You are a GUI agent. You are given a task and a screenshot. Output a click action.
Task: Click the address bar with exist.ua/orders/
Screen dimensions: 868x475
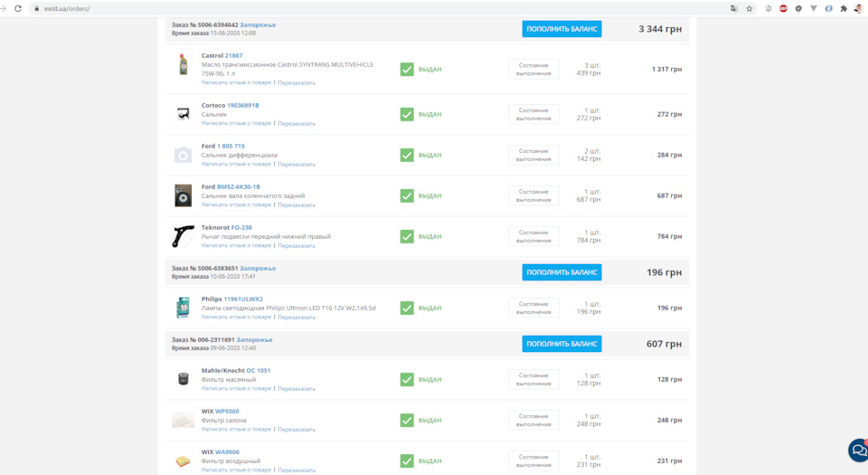pos(382,8)
